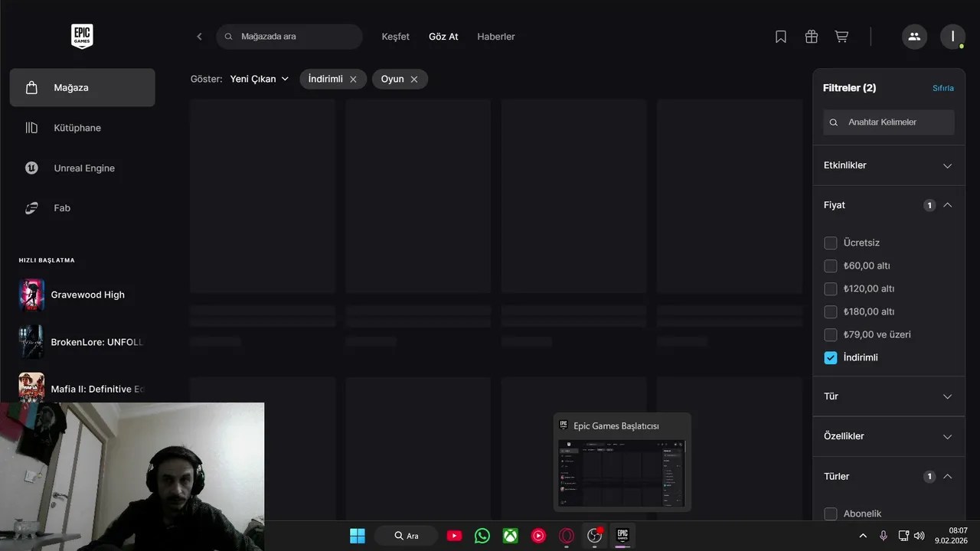Screen dimensions: 980x551
Task: Open the friends icon button
Action: coord(914,37)
